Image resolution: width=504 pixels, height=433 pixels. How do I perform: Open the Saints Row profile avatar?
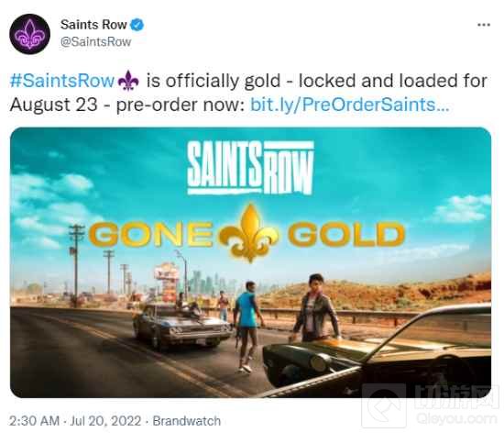(x=29, y=34)
